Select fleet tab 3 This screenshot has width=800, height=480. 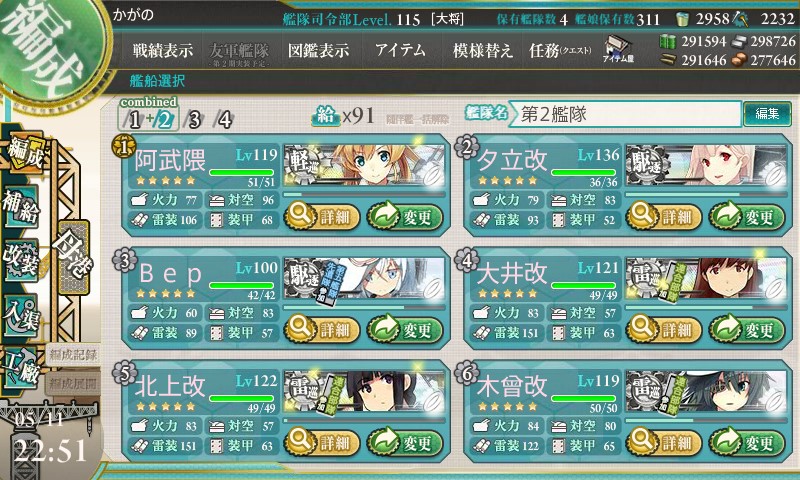pos(194,120)
